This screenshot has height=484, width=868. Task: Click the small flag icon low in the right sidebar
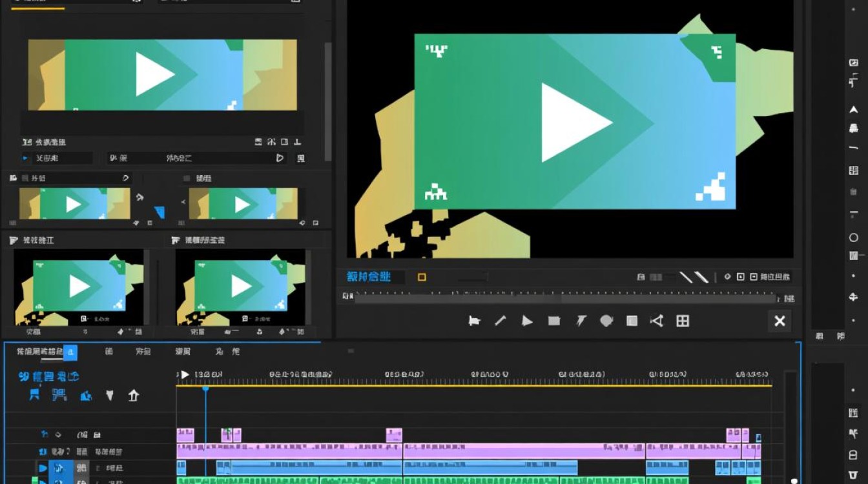853,433
